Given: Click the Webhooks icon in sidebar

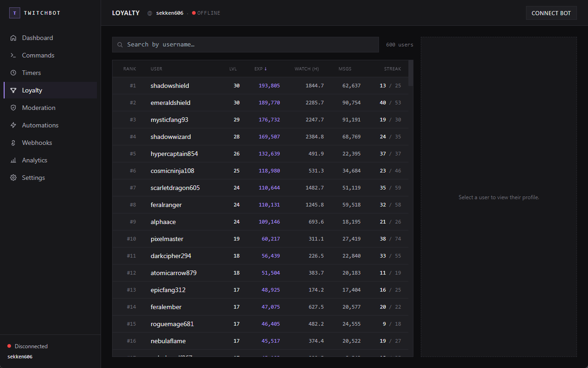Looking at the screenshot, I should click(13, 143).
